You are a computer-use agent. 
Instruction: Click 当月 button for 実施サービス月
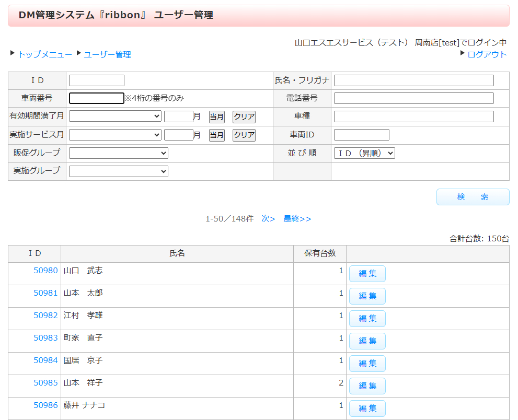click(x=217, y=135)
